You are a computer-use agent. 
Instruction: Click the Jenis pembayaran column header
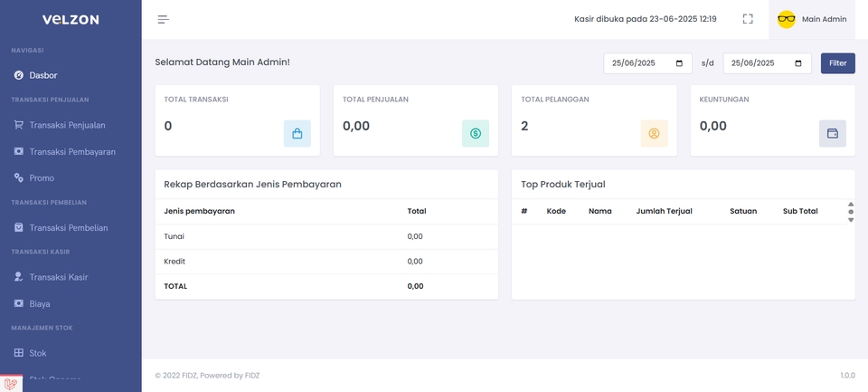(x=199, y=211)
